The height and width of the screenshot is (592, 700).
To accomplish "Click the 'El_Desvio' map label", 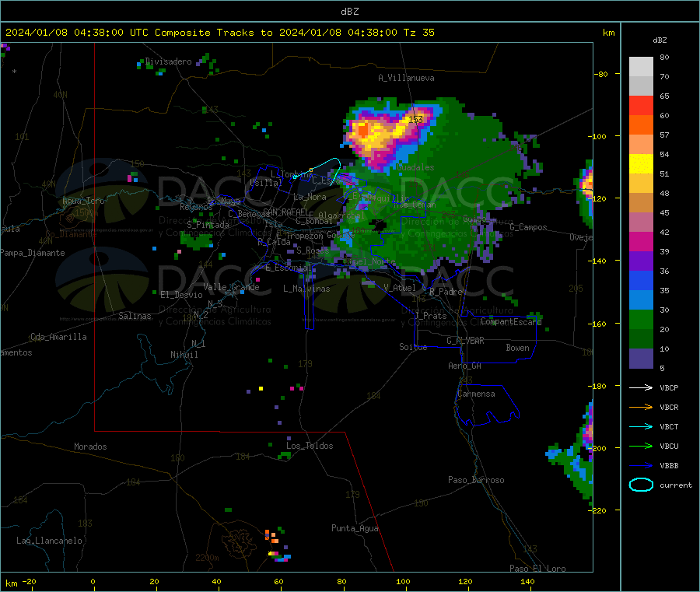I will (181, 295).
